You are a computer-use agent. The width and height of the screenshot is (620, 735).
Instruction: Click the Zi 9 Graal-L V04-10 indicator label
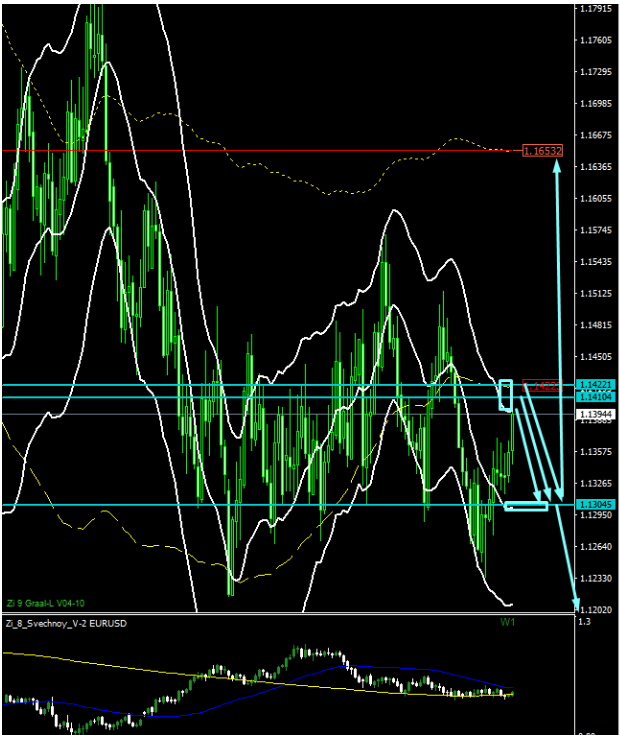point(45,603)
